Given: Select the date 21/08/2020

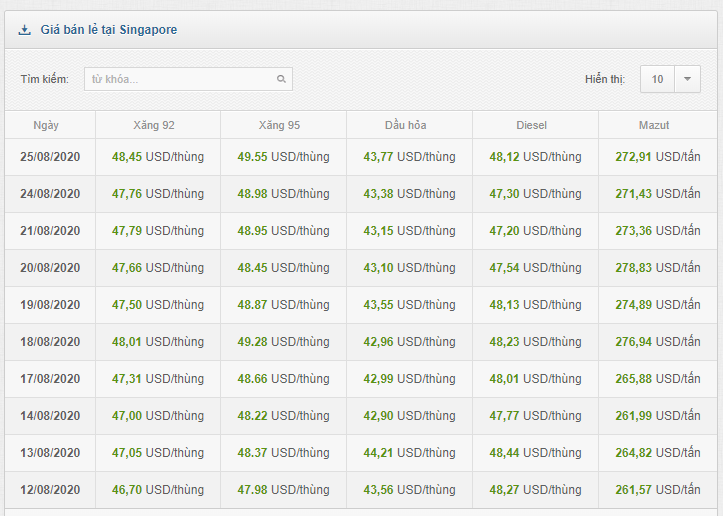Looking at the screenshot, I should click(x=50, y=231).
